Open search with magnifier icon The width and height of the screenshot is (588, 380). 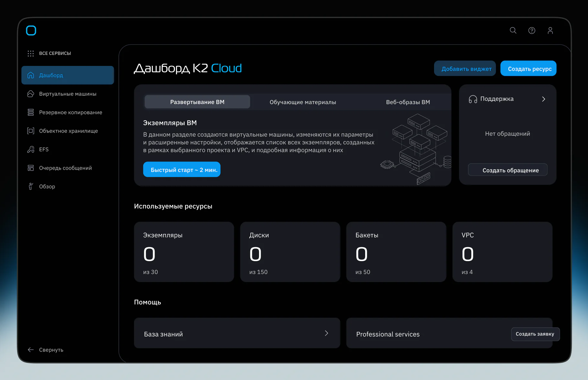coord(513,30)
